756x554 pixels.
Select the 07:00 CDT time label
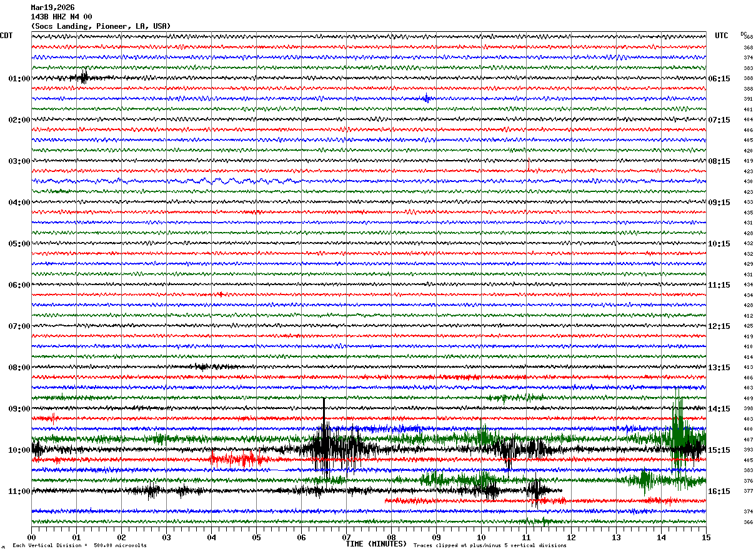[19, 326]
